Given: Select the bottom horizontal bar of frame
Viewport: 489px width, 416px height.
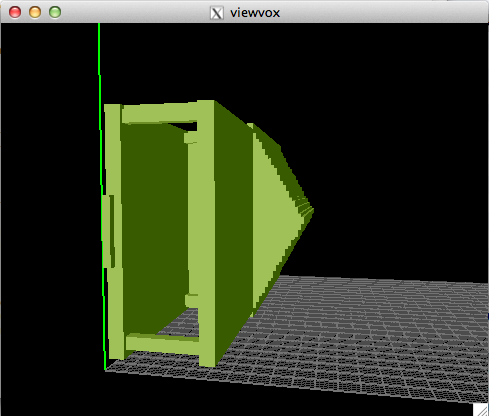Looking at the screenshot, I should [163, 344].
